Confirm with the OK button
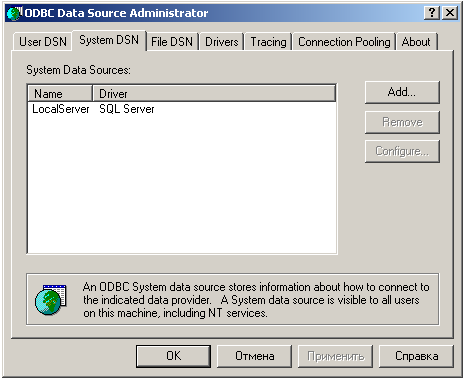Image resolution: width=464 pixels, height=380 pixels. [173, 356]
